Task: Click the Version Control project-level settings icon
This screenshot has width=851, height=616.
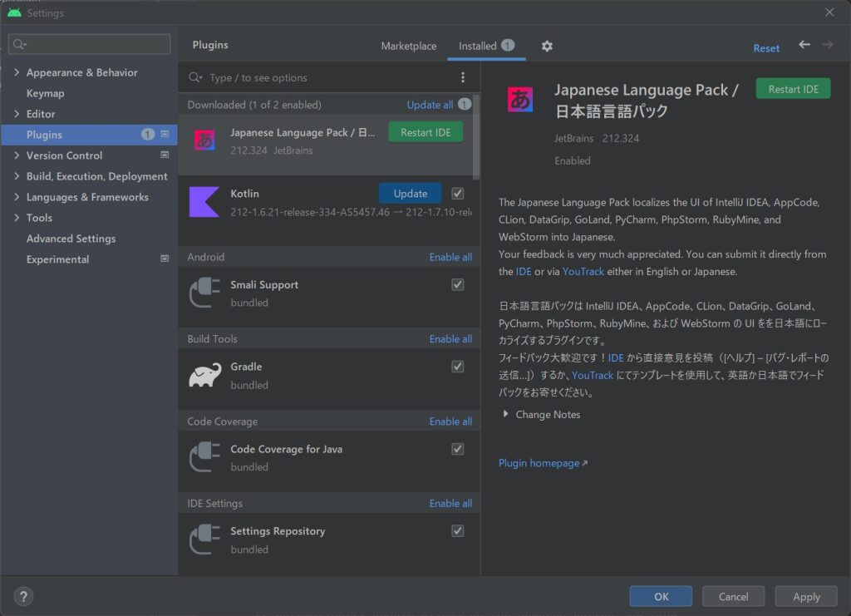Action: 165,155
